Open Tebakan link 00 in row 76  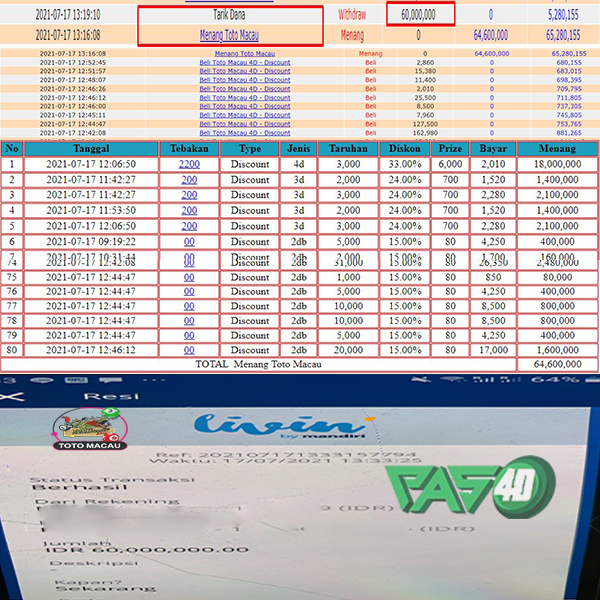point(189,292)
